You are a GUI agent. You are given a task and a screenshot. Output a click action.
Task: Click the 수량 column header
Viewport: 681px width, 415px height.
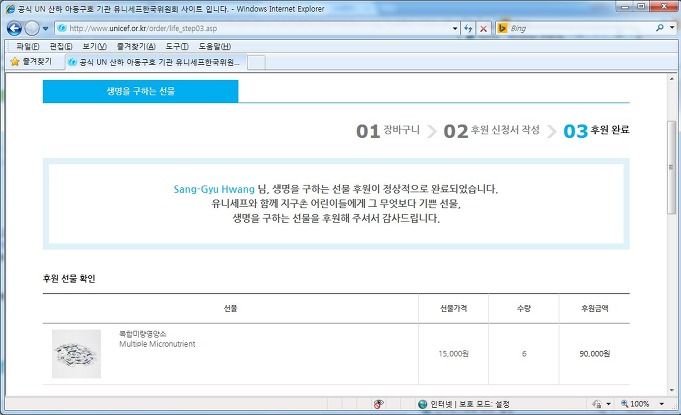pyautogui.click(x=524, y=308)
